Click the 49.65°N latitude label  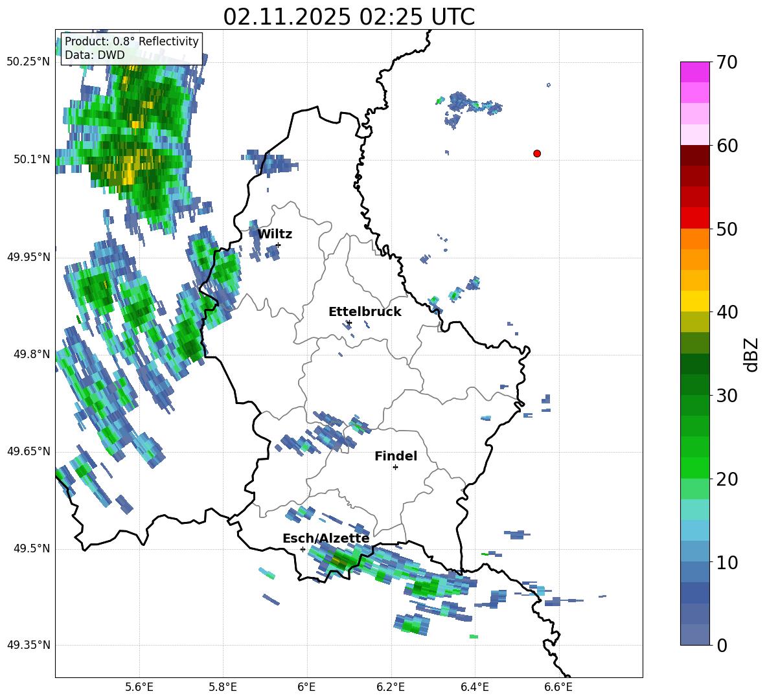[x=29, y=451]
